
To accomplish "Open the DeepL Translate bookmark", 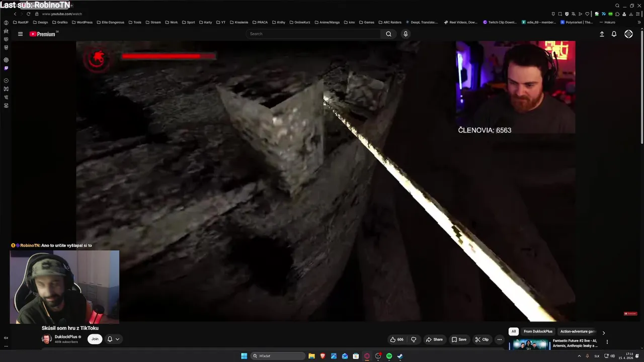I will tap(422, 23).
